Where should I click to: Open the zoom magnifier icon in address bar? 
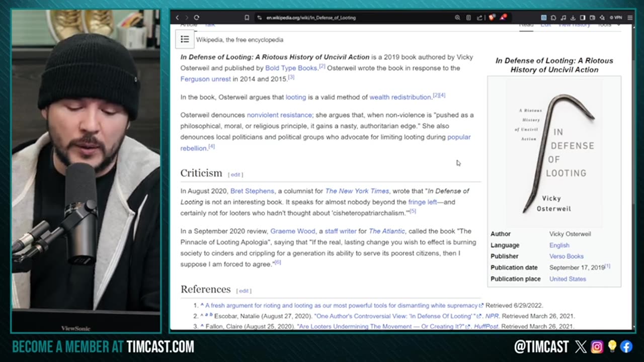coord(457,18)
